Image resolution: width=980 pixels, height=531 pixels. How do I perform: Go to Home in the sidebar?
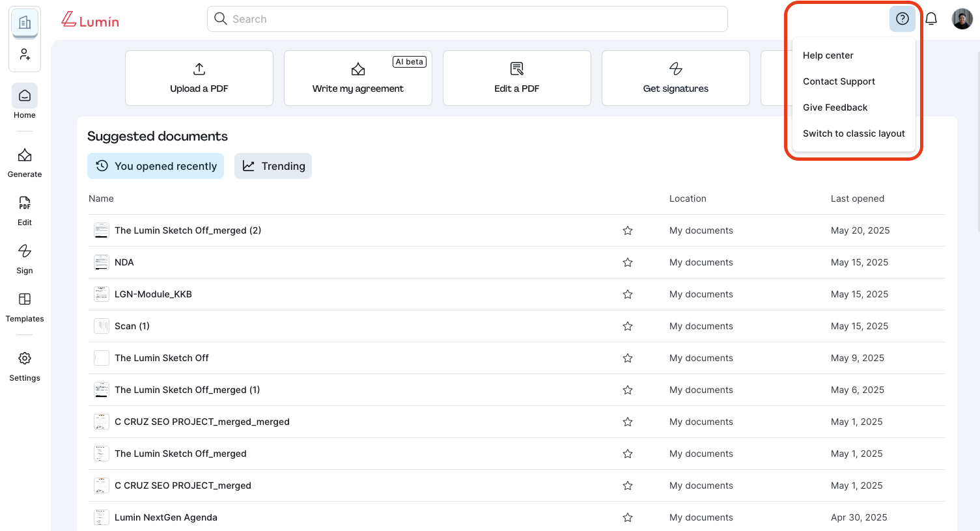[x=25, y=102]
